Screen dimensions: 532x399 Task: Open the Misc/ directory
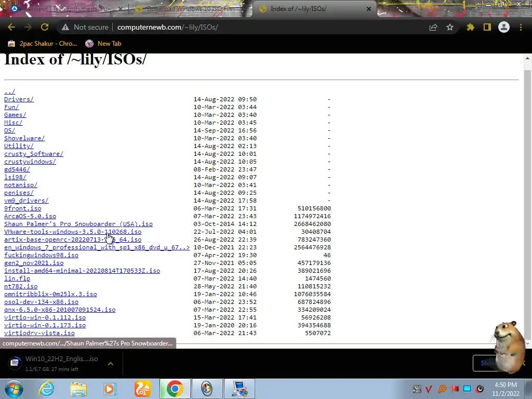tap(13, 123)
